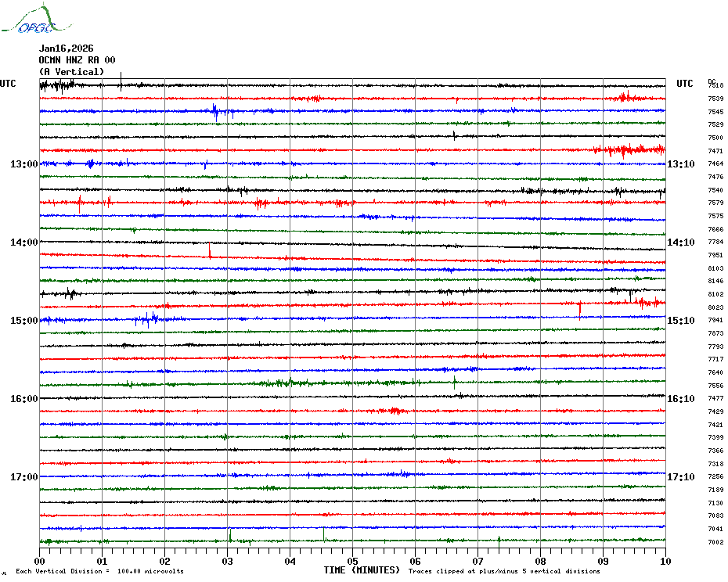Click the DC offset value 7366
Viewport: 728px width, 582px height.
point(715,451)
